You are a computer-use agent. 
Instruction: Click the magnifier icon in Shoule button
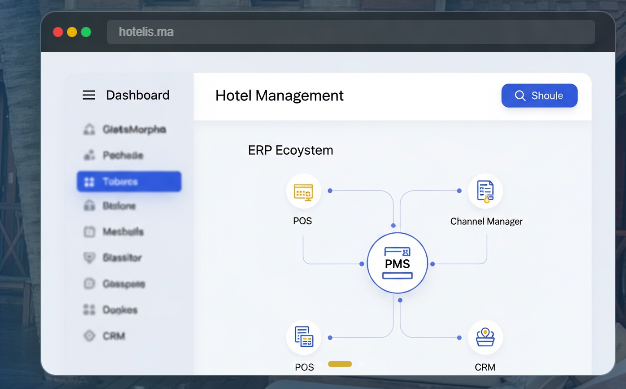pyautogui.click(x=520, y=95)
